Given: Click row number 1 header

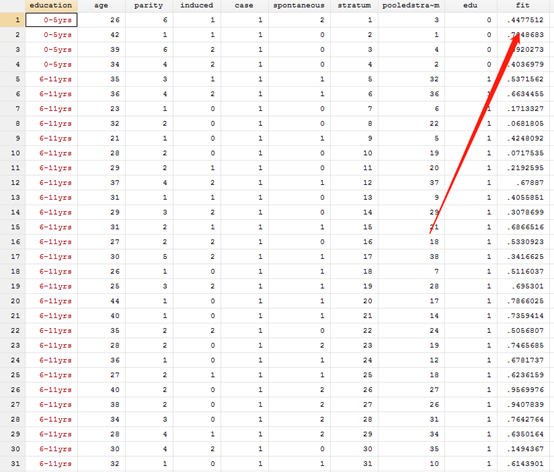Looking at the screenshot, I should (12, 20).
